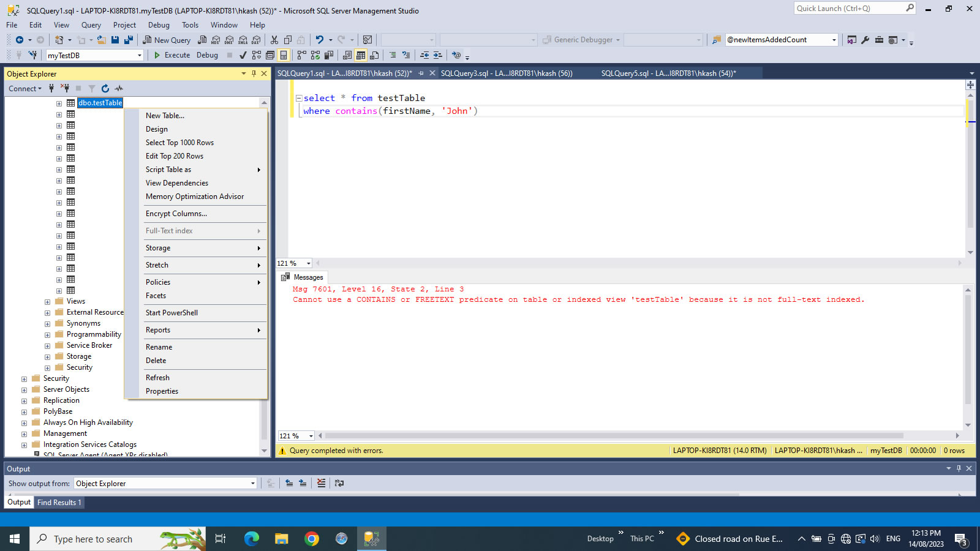Open the editor zoom 121 % dropdown
Image resolution: width=980 pixels, height=551 pixels.
pyautogui.click(x=308, y=263)
